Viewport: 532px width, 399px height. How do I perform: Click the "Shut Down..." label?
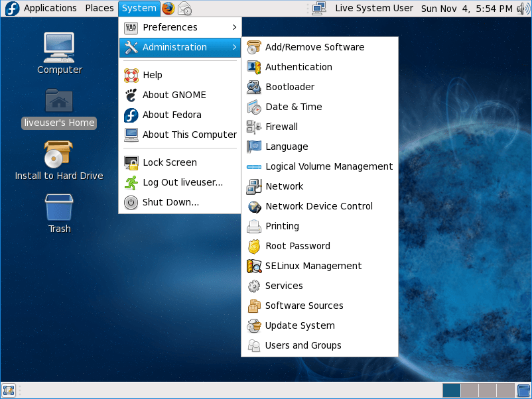pos(170,203)
